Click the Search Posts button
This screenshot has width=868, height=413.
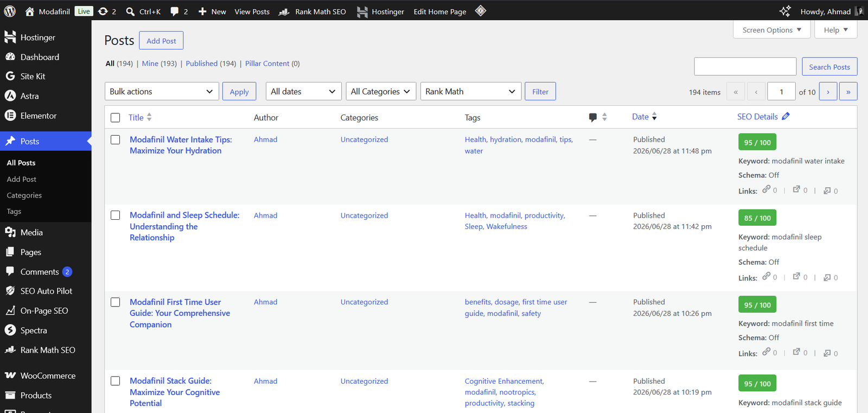point(829,67)
